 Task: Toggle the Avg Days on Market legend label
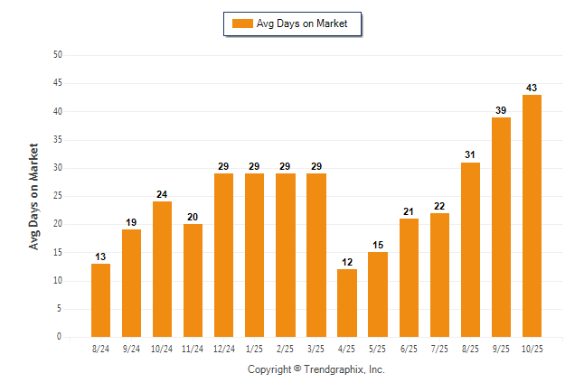click(x=302, y=23)
